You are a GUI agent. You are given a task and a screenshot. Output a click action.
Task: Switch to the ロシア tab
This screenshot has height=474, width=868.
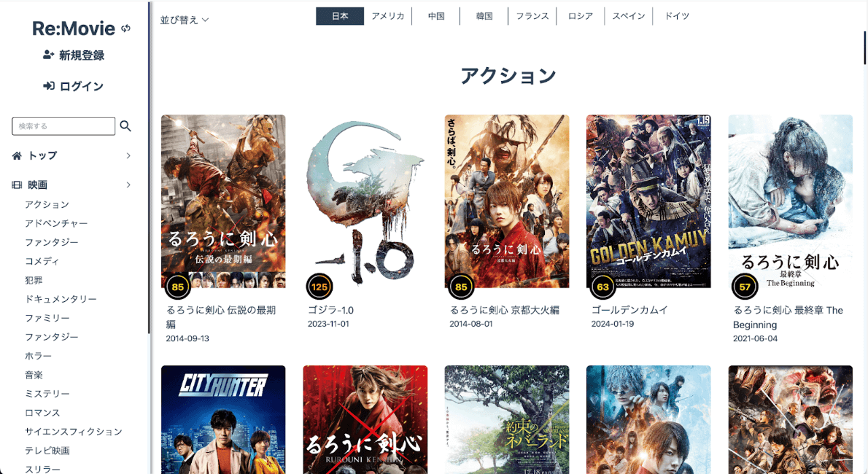[x=580, y=16]
